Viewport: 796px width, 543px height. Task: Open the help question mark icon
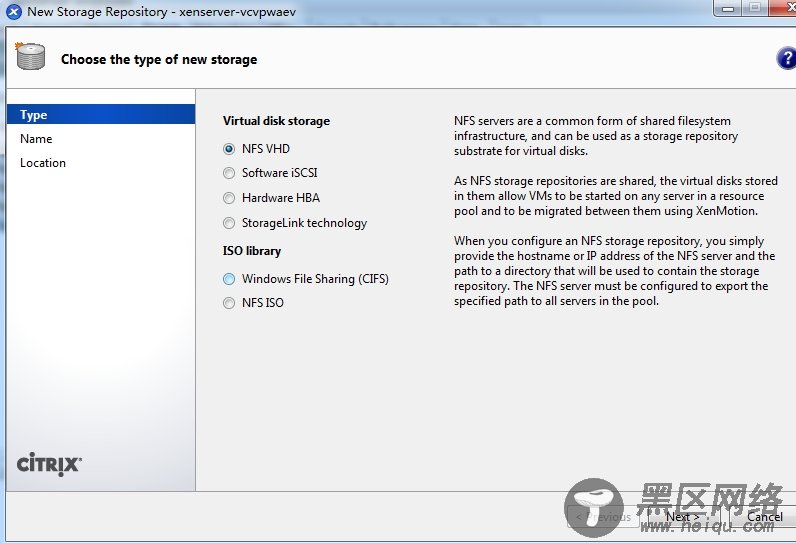click(787, 58)
